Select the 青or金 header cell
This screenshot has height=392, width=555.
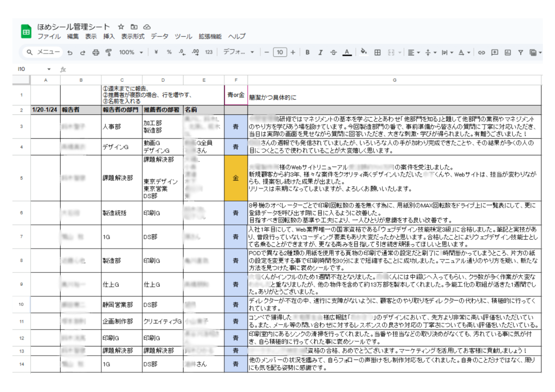236,95
